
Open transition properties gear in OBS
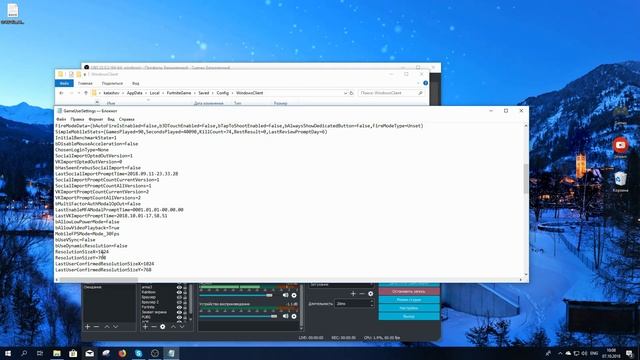coord(371,293)
